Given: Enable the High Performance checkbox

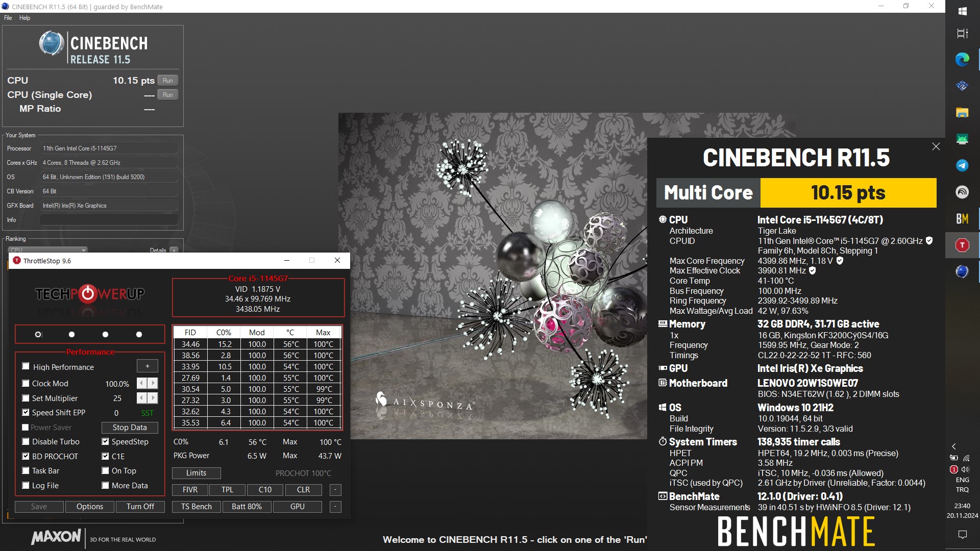Looking at the screenshot, I should (x=26, y=366).
